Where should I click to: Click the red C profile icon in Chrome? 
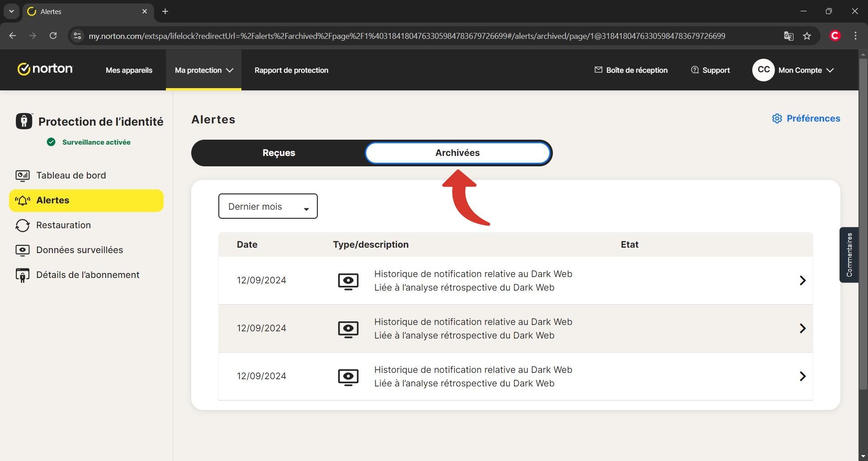click(835, 36)
